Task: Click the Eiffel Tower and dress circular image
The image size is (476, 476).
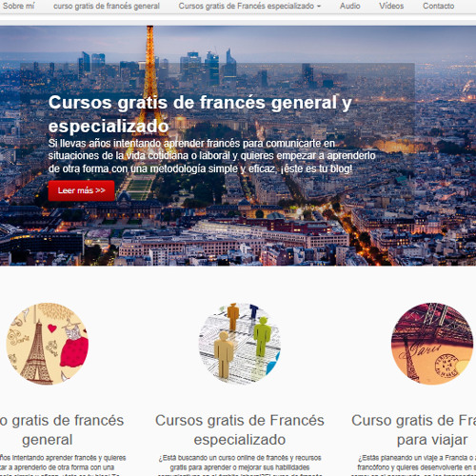Action: pos(48,344)
